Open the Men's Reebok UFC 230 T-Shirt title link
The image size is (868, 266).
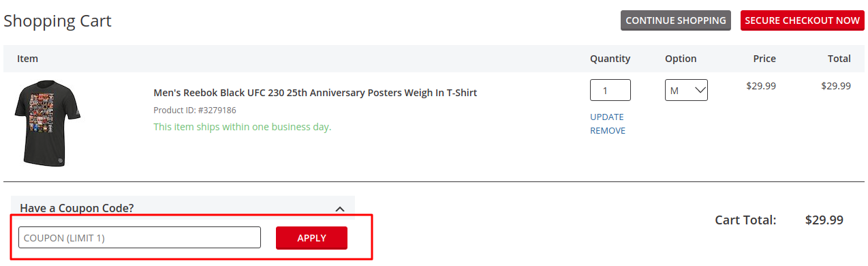pyautogui.click(x=315, y=93)
